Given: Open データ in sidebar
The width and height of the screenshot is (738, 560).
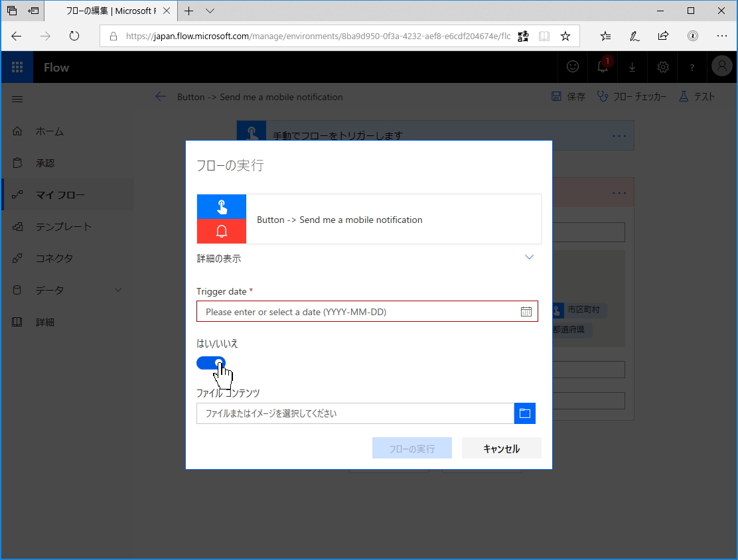Looking at the screenshot, I should [68, 290].
